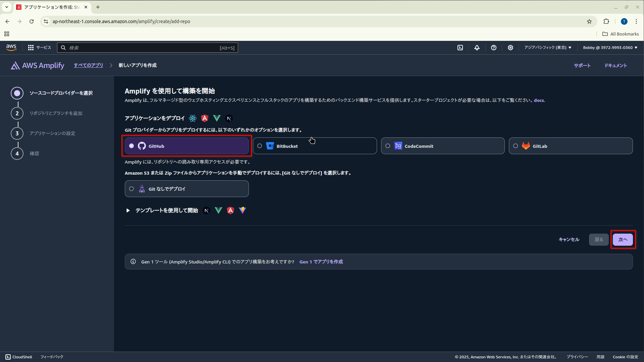
Task: Open the アジアパシフィック (東京) region dropdown
Action: click(548, 48)
